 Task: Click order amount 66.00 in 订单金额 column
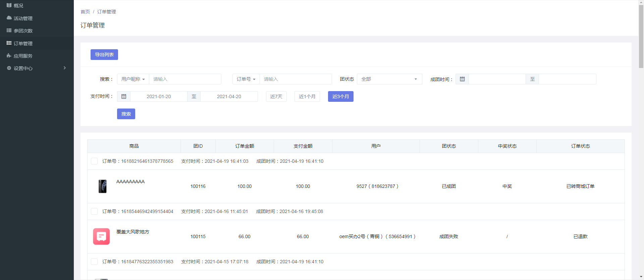point(245,236)
